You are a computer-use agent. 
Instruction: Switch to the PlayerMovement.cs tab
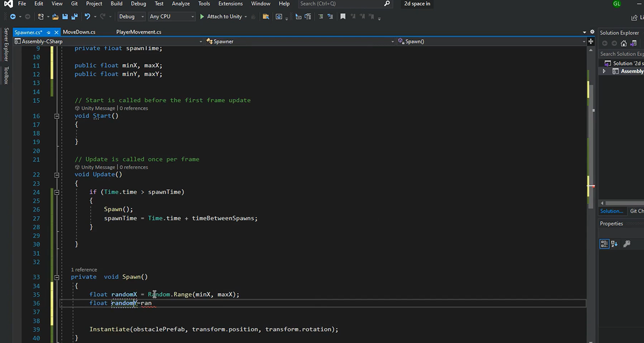tap(138, 32)
